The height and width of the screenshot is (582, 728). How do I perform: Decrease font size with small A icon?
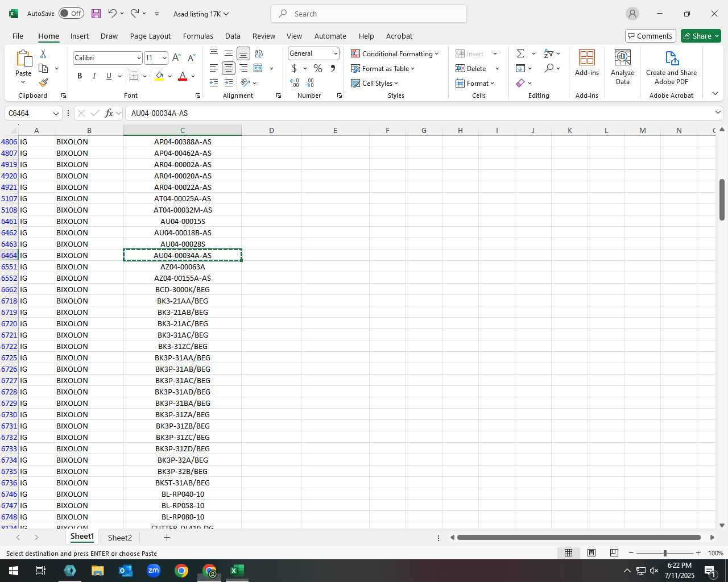[x=191, y=57]
